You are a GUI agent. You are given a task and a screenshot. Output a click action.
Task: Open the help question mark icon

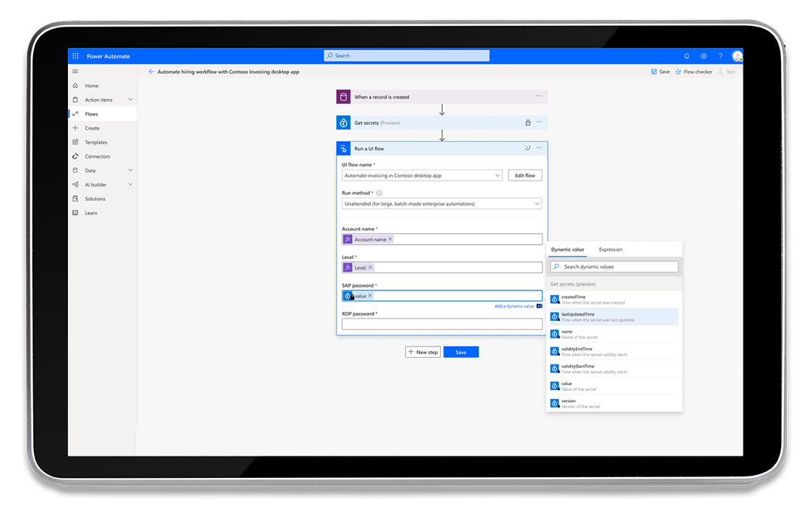[x=720, y=56]
